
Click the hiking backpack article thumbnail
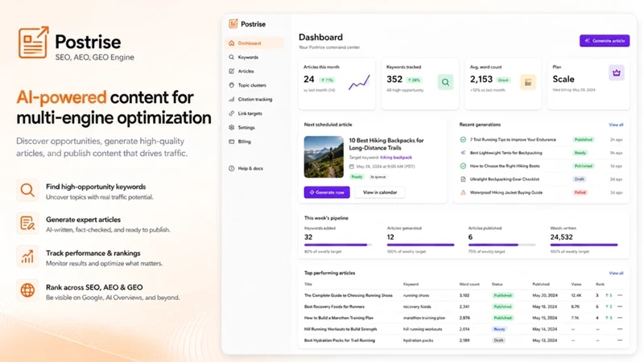(324, 157)
